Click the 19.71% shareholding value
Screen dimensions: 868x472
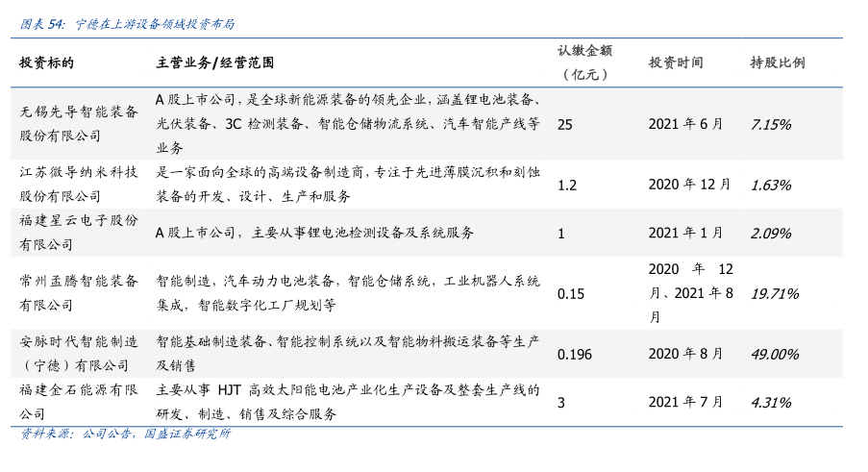pos(775,293)
